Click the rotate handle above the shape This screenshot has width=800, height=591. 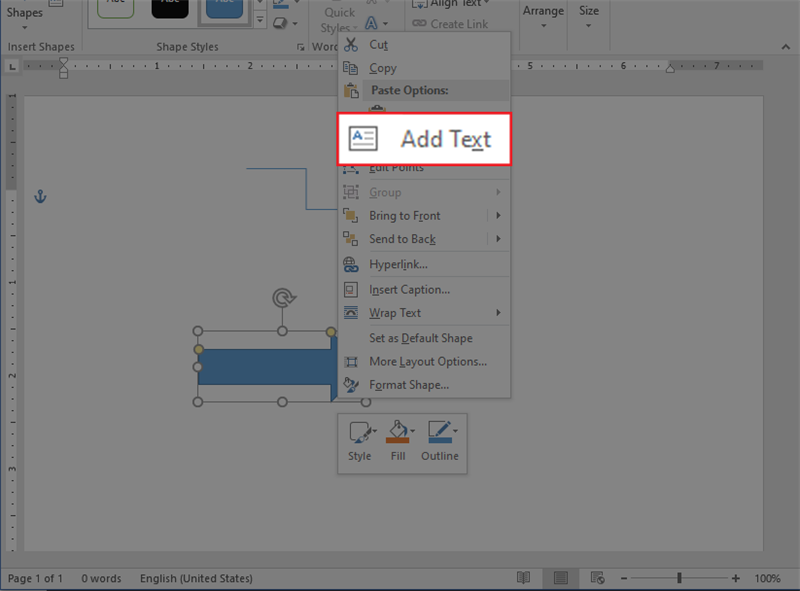tap(283, 298)
